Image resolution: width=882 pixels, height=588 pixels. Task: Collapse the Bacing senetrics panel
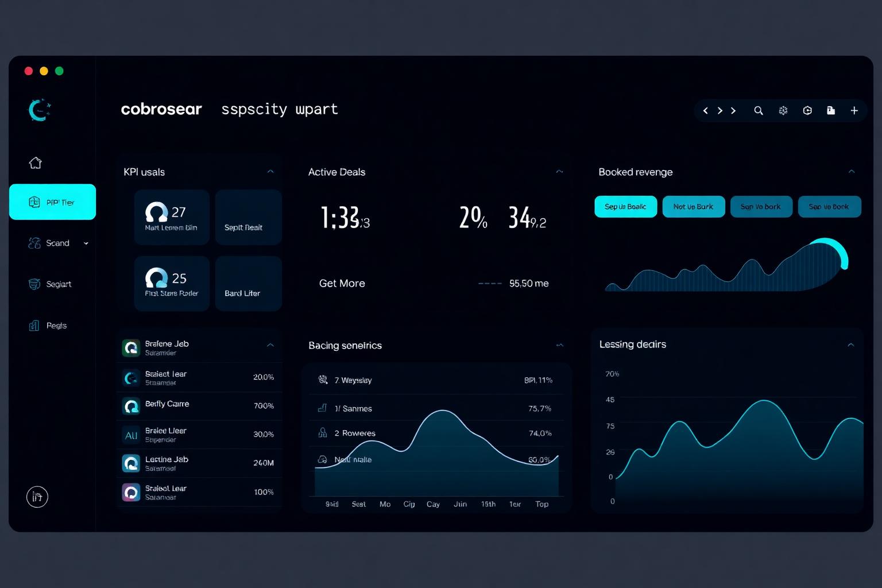(x=560, y=345)
